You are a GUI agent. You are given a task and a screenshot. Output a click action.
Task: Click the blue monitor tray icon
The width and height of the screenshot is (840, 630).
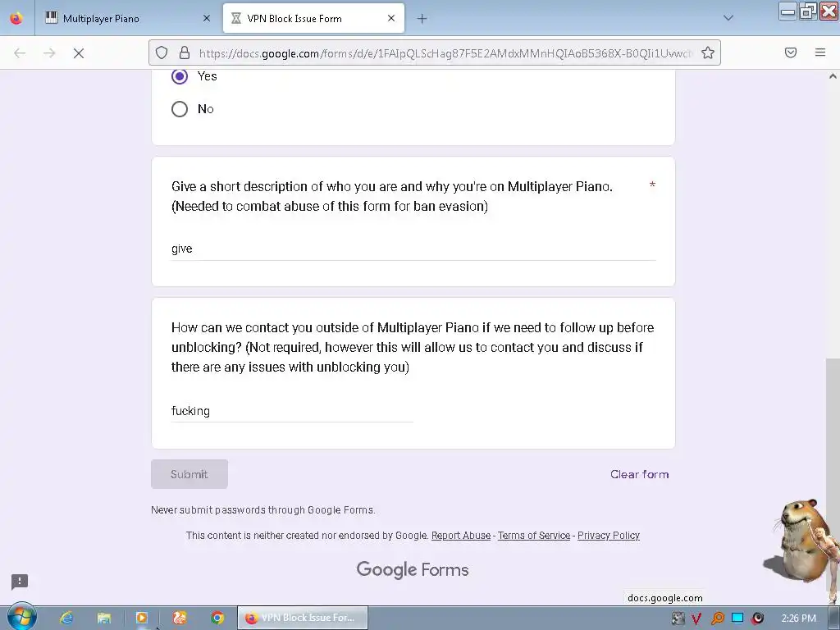tap(737, 619)
